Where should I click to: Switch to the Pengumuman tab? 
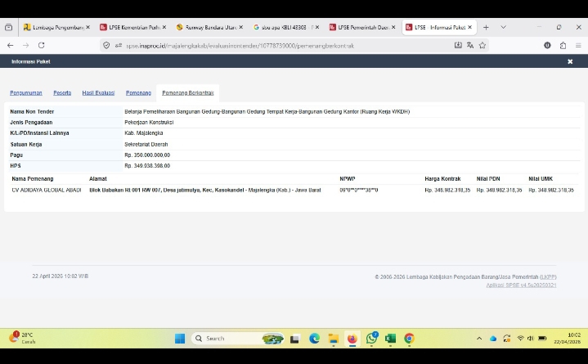coord(26,93)
